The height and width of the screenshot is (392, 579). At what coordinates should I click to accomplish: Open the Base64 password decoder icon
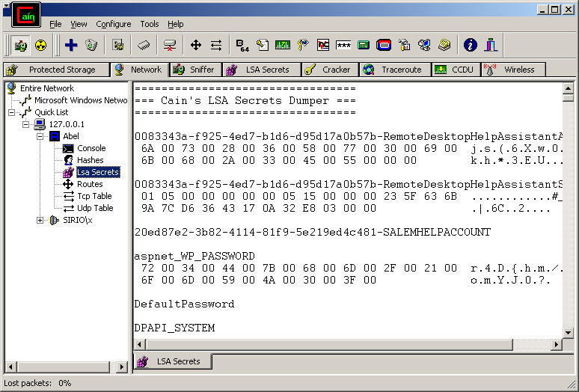tap(242, 46)
